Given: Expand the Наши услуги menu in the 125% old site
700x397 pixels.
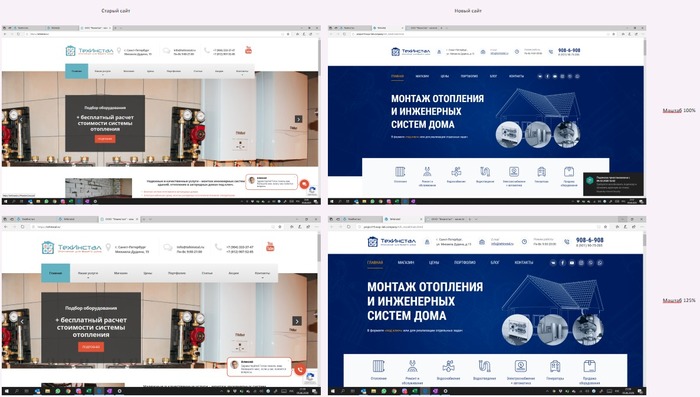Looking at the screenshot, I should pyautogui.click(x=88, y=273).
